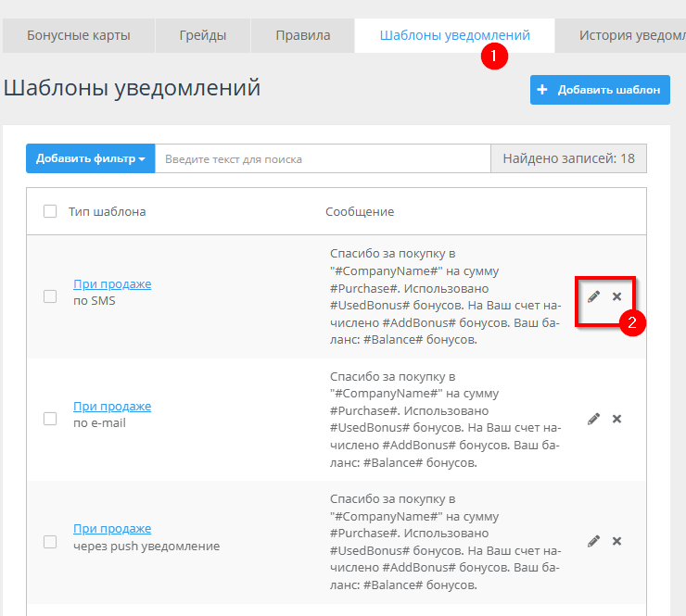Delete the SMS sale template
This screenshot has height=616, width=686.
[x=616, y=296]
